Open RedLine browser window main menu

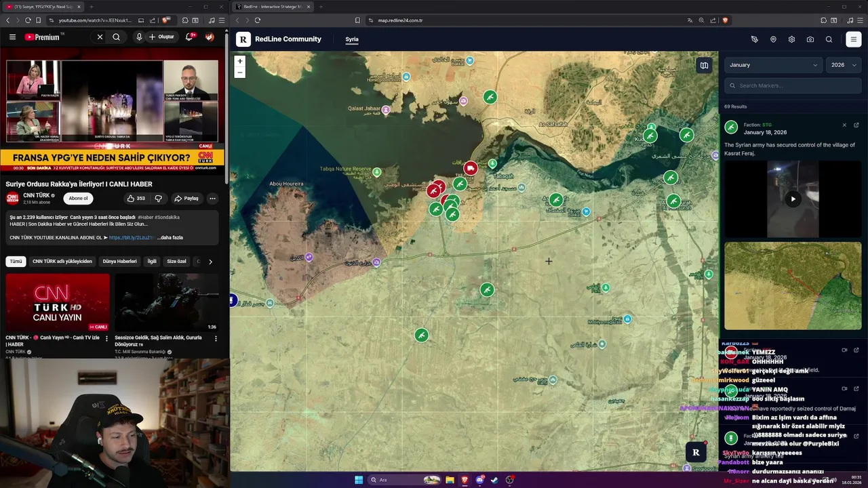tap(859, 20)
